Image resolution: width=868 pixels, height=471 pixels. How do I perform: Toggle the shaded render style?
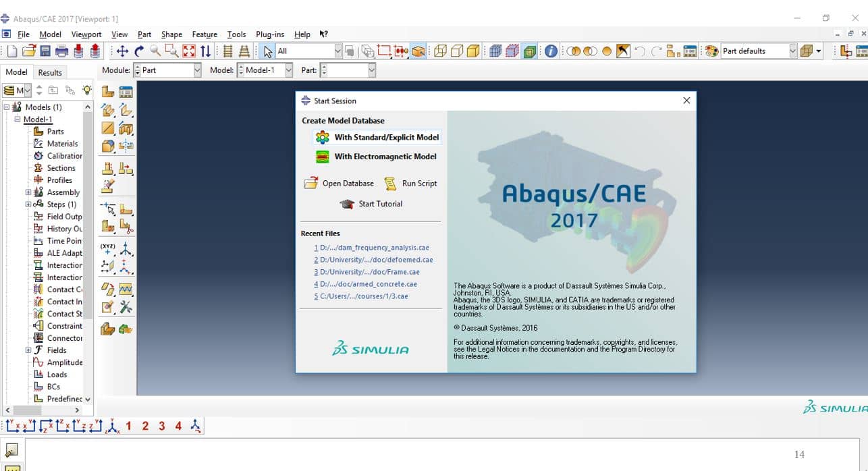tap(473, 51)
